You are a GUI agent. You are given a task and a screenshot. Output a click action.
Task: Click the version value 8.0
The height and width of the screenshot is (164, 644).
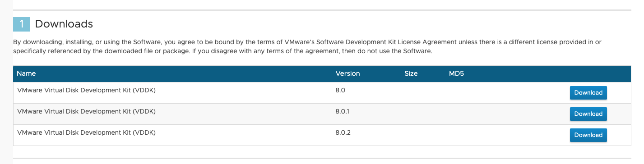pos(340,90)
